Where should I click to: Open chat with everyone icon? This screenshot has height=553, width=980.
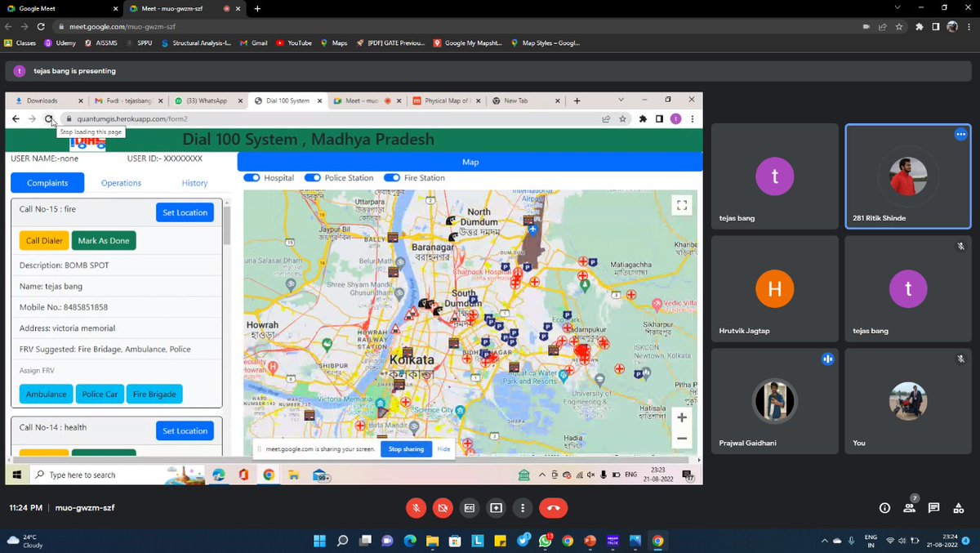coord(934,507)
